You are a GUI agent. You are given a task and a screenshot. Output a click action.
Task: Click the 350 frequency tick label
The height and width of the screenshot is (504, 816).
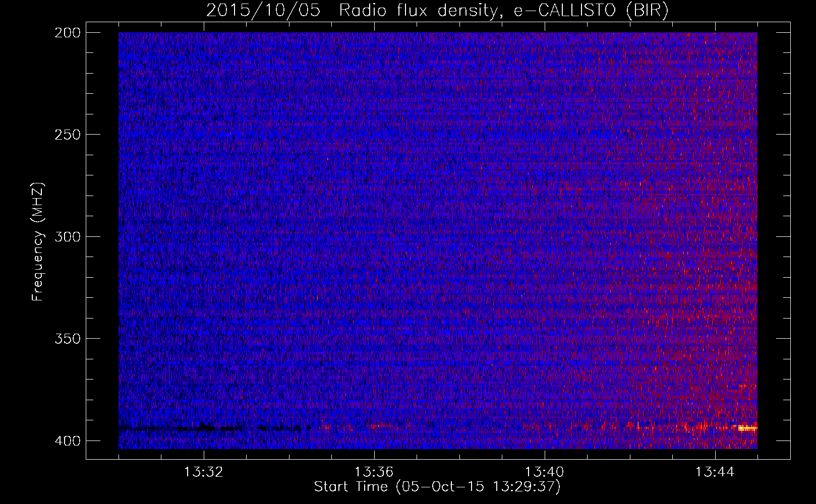[67, 339]
